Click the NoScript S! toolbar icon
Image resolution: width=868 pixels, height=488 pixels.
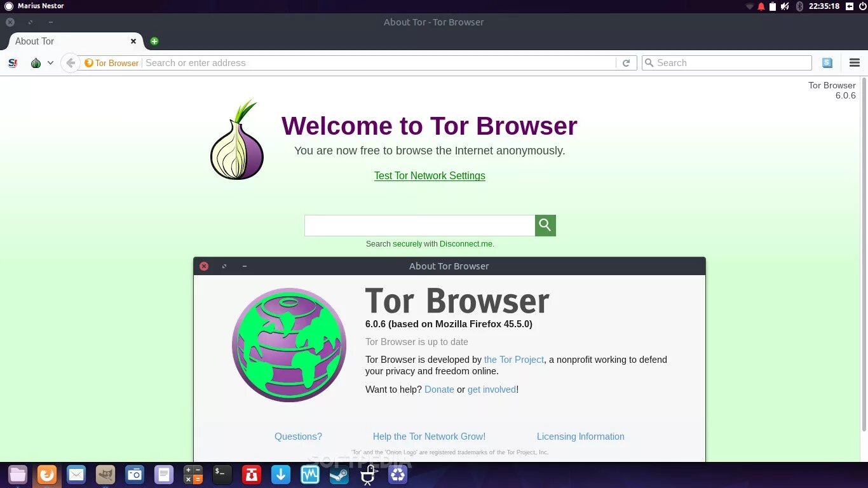coord(13,63)
